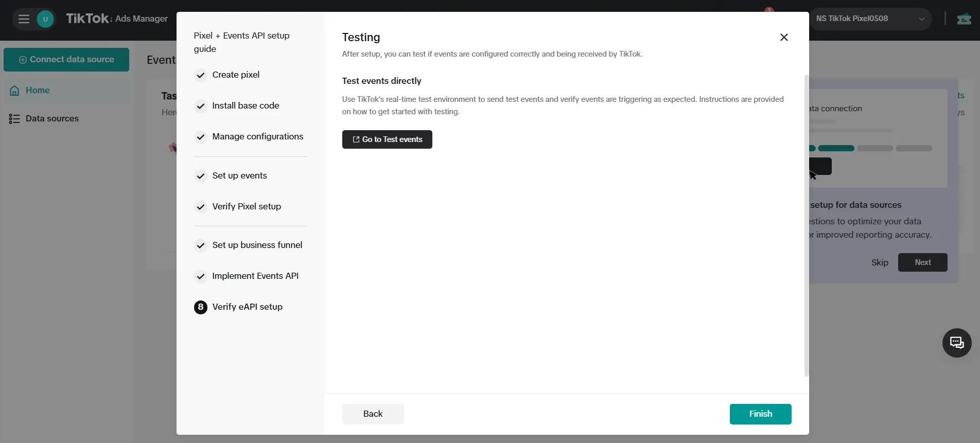The image size is (980, 443).
Task: Click the checkmark beside Verify Pixel setup
Action: (x=201, y=207)
